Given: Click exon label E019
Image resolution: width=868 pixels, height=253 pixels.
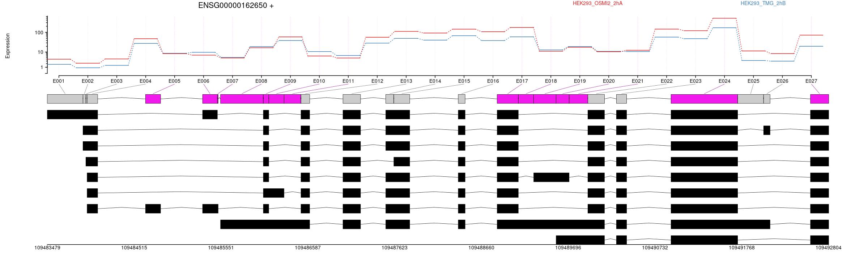Looking at the screenshot, I should tap(580, 81).
